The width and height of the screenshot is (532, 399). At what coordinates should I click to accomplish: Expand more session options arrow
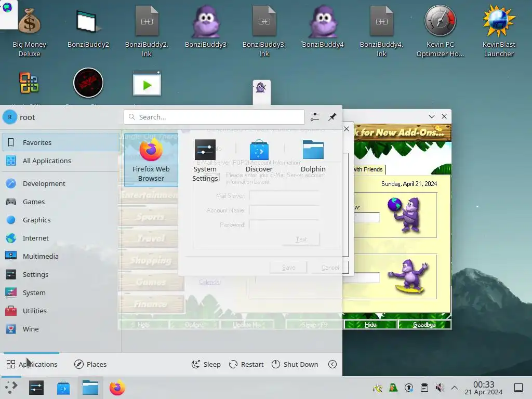[x=332, y=364]
